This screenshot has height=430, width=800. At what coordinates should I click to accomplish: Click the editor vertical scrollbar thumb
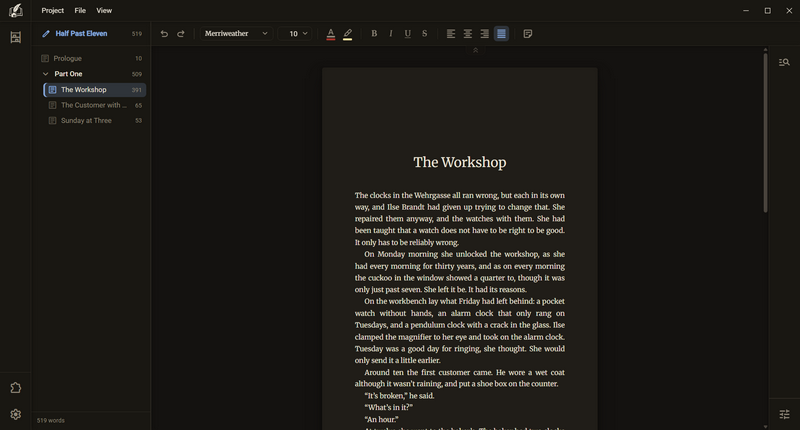[765, 133]
